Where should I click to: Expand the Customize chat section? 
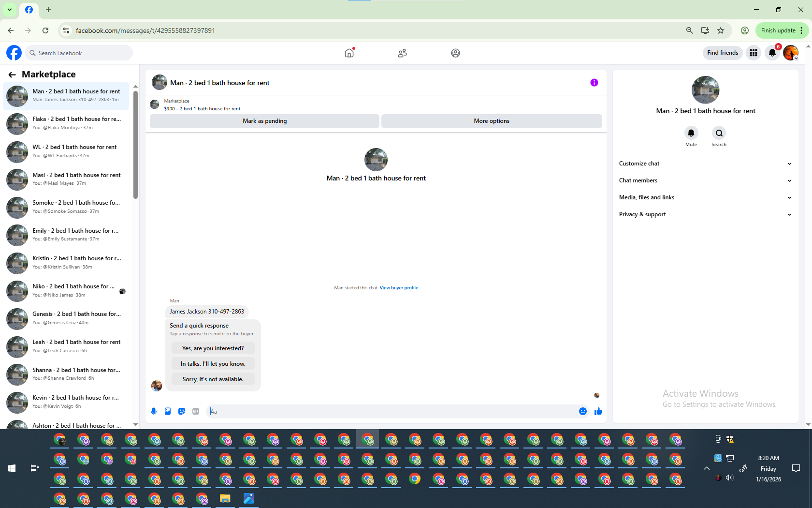(x=705, y=164)
